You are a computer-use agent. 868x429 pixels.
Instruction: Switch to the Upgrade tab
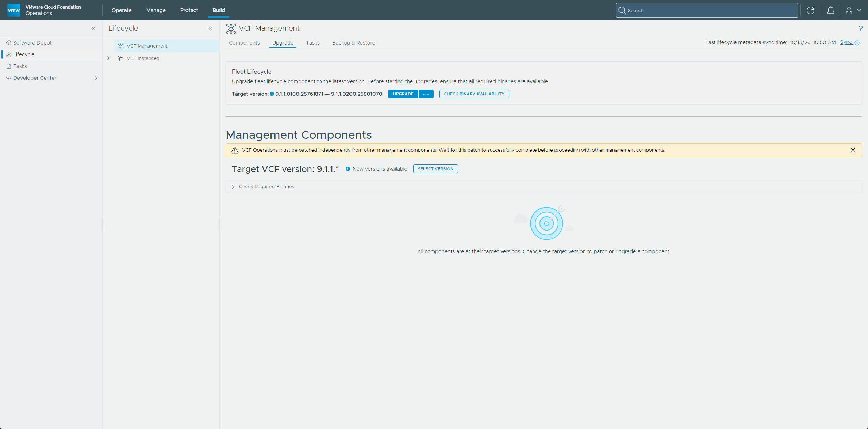pyautogui.click(x=283, y=43)
